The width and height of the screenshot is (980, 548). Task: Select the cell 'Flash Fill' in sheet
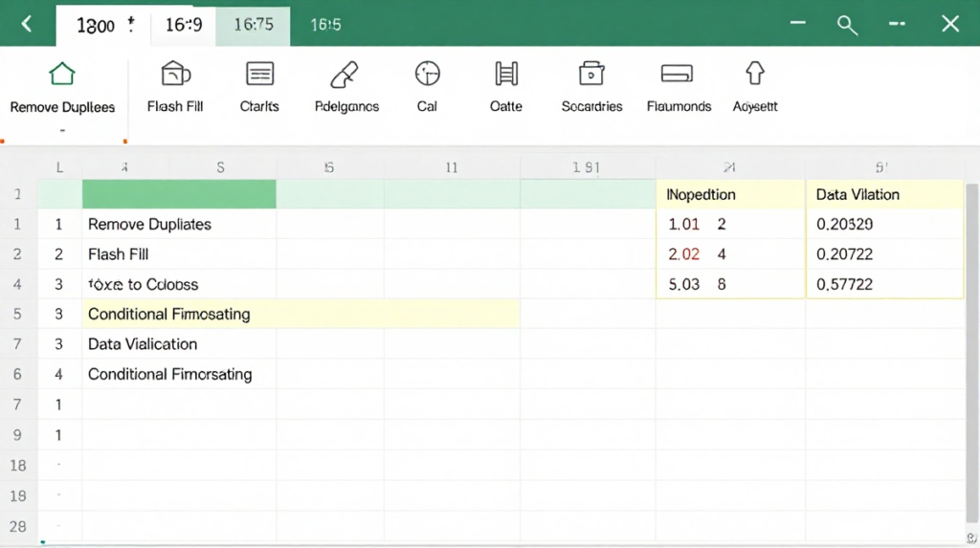coord(179,254)
